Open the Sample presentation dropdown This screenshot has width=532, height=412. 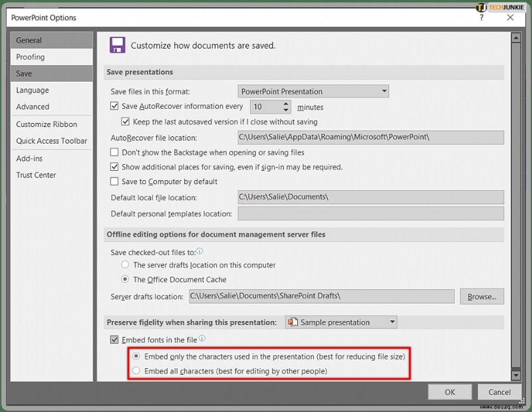point(341,322)
